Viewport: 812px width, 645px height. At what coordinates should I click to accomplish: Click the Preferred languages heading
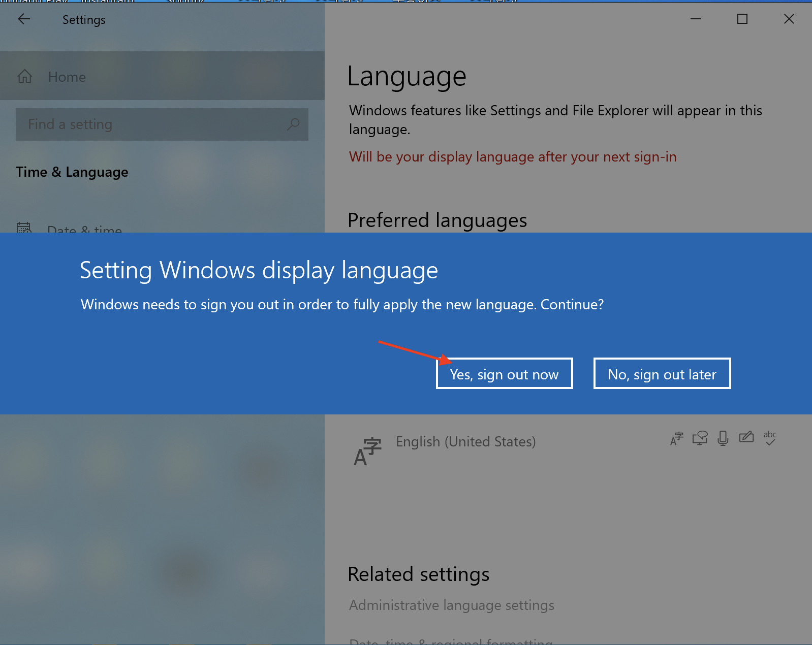(438, 220)
